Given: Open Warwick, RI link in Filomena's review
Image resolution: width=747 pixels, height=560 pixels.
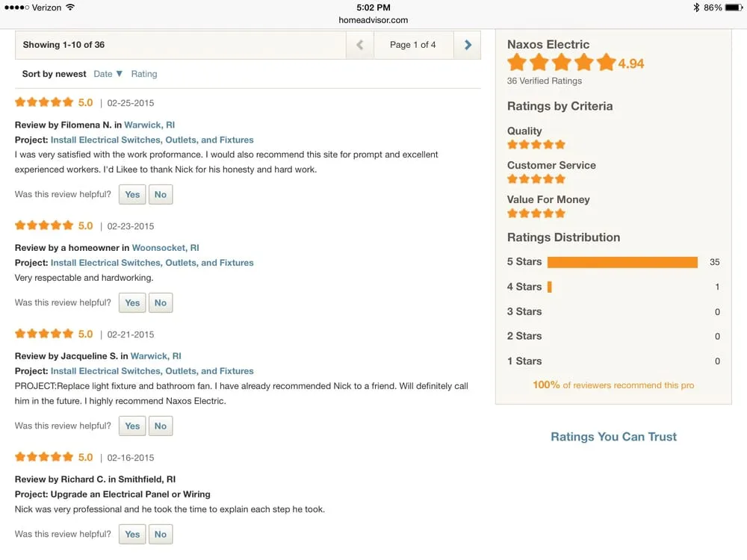Looking at the screenshot, I should (x=149, y=125).
